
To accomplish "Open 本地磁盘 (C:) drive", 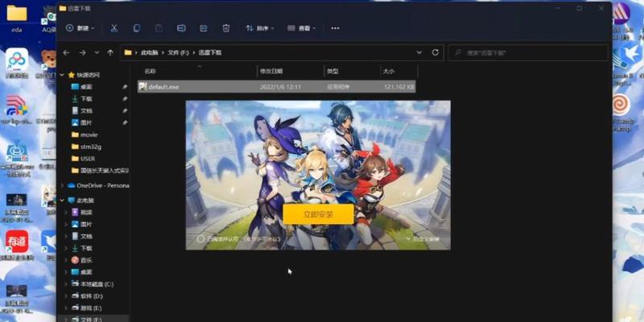I will click(x=93, y=284).
